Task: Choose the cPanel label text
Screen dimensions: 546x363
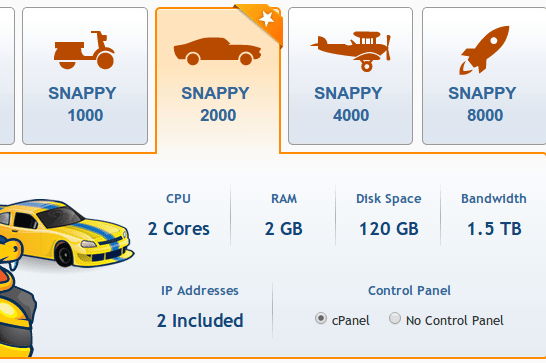Action: tap(351, 320)
